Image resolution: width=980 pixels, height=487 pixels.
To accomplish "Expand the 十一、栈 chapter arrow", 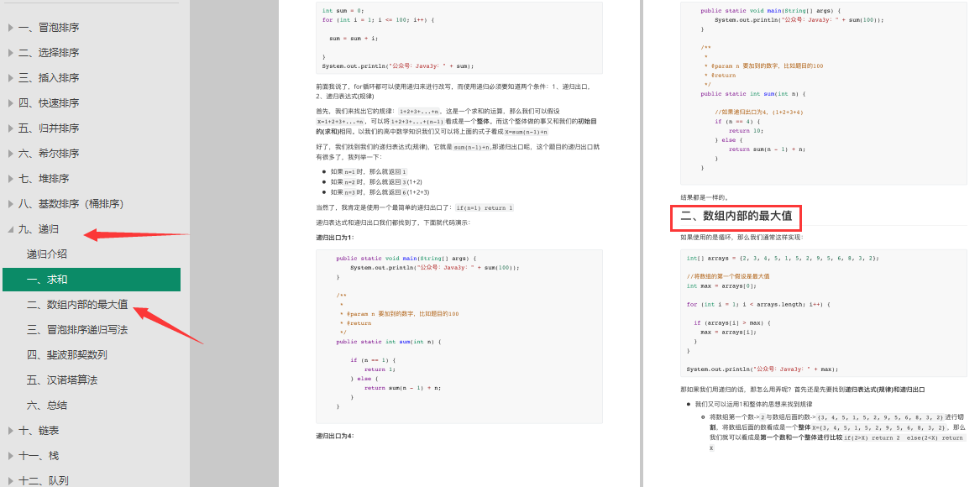I will point(11,456).
